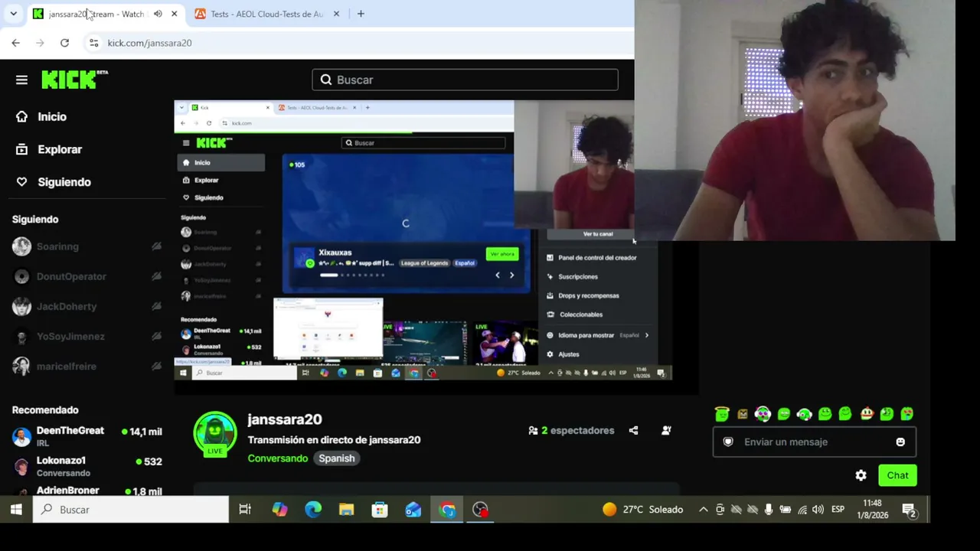Screen dimensions: 980x551
Task: View site information icon in address bar
Action: (93, 43)
